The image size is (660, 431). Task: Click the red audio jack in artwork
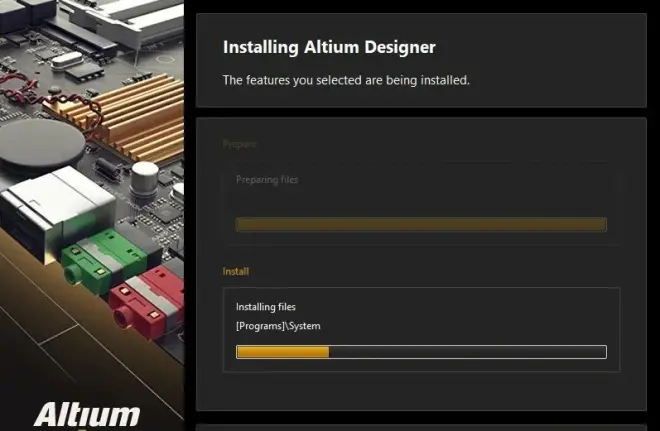tap(147, 301)
